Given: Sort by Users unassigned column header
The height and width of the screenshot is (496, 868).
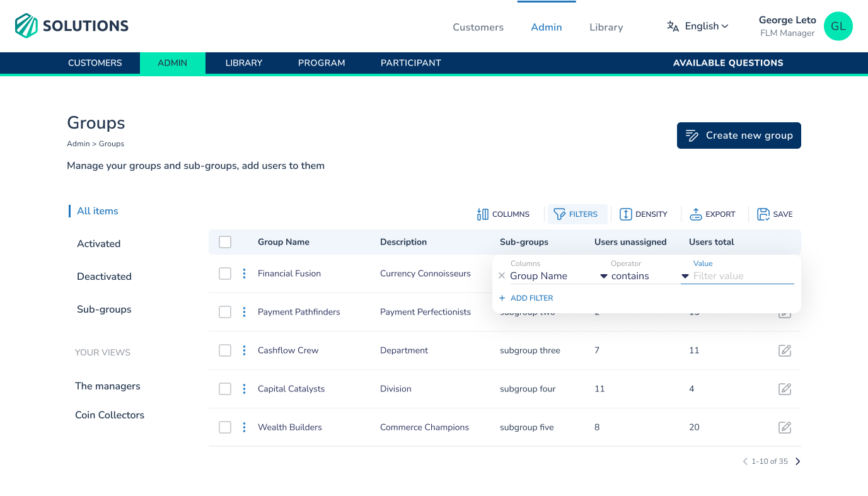Looking at the screenshot, I should (x=630, y=242).
